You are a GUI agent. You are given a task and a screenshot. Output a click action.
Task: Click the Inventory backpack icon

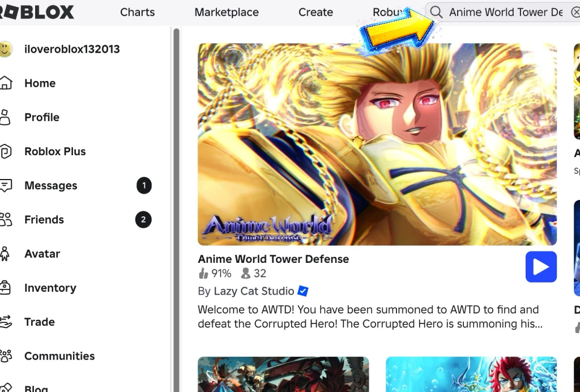(5, 288)
